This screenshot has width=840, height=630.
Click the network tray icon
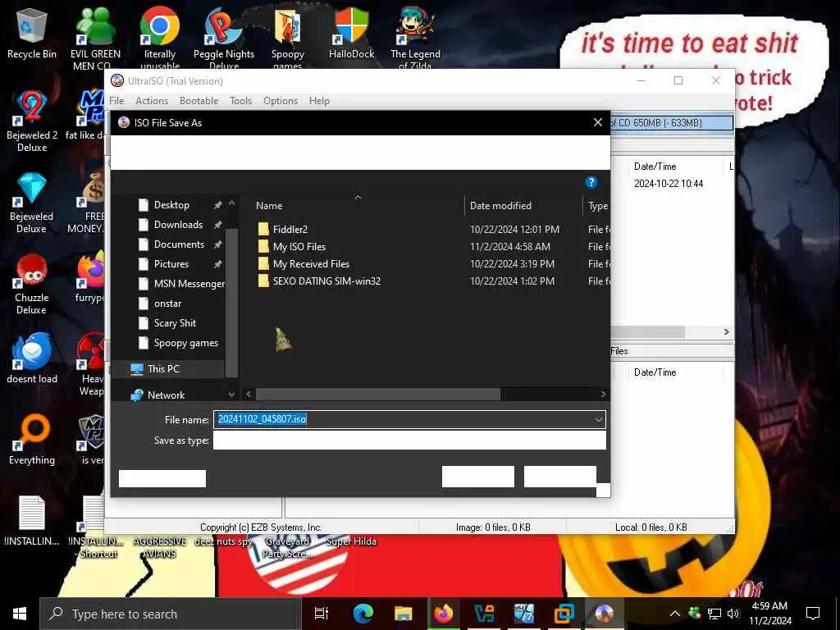coord(714,614)
